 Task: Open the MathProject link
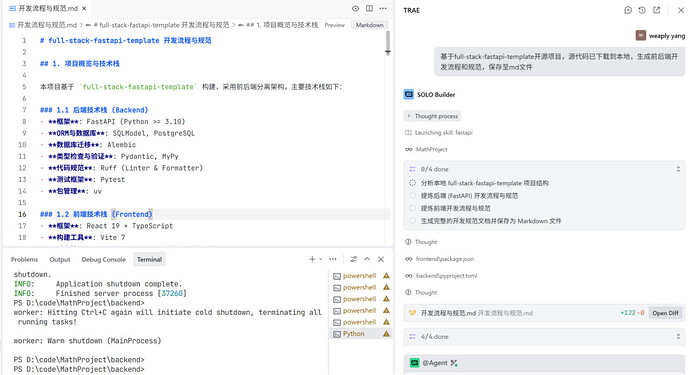click(x=431, y=150)
